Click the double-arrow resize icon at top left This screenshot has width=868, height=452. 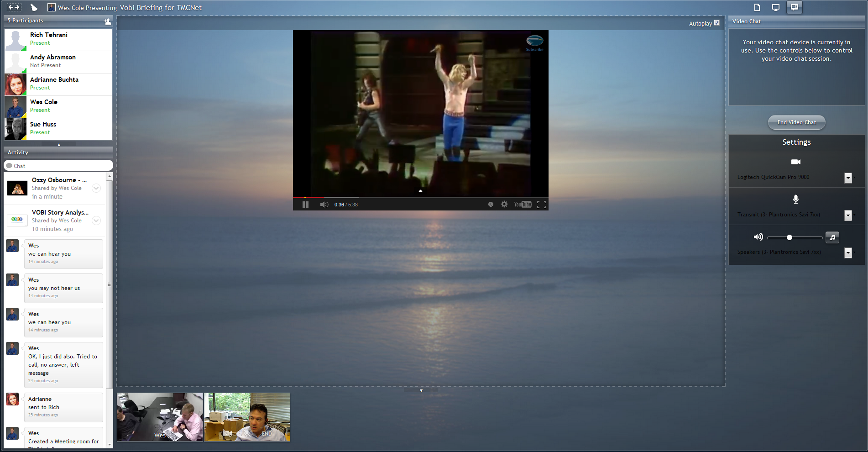[x=14, y=7]
